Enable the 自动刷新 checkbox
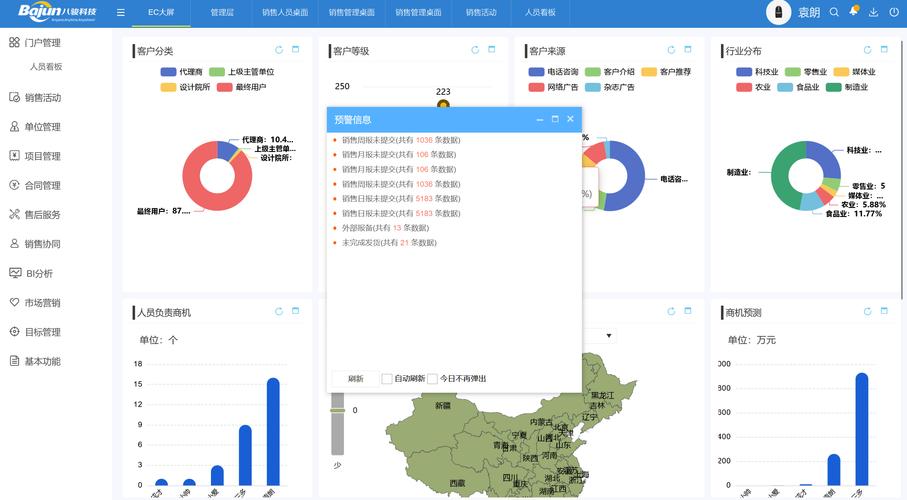The image size is (907, 500). 387,379
